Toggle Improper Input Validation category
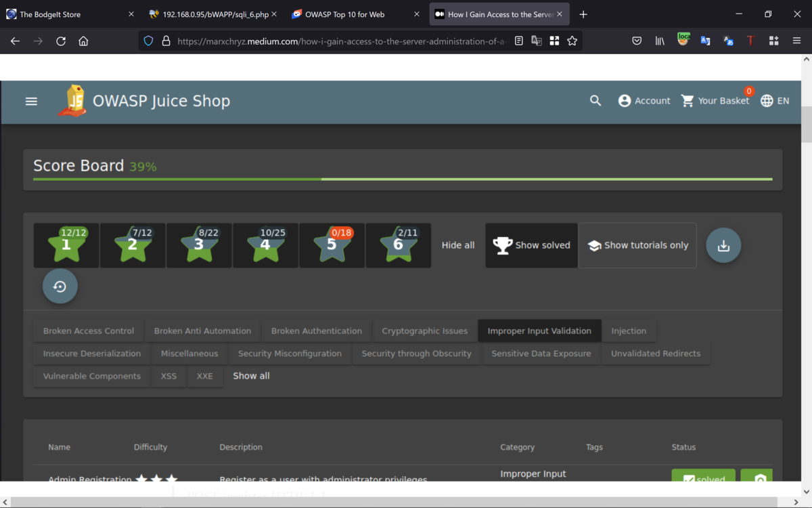The width and height of the screenshot is (812, 508). tap(539, 331)
